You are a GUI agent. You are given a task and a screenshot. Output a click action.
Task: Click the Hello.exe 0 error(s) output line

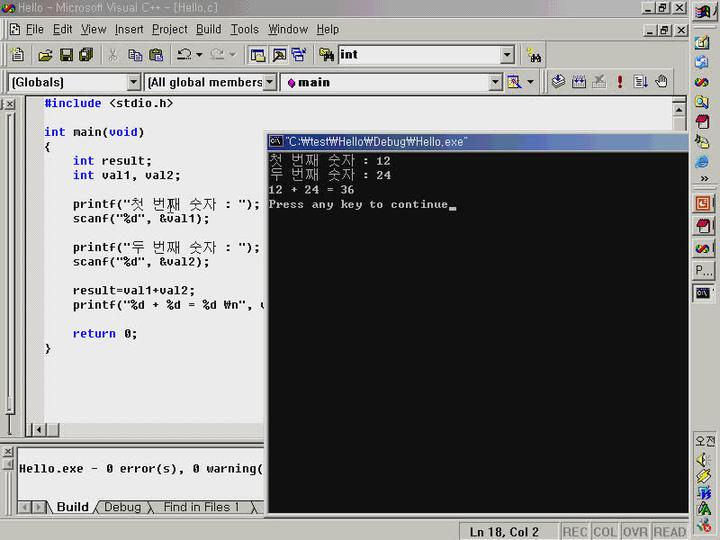click(141, 468)
